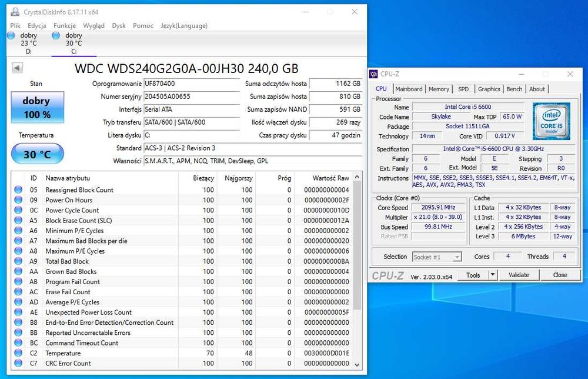This screenshot has width=588, height=379.
Task: Click the scroll up arrow of attribute list
Action: pos(357,177)
